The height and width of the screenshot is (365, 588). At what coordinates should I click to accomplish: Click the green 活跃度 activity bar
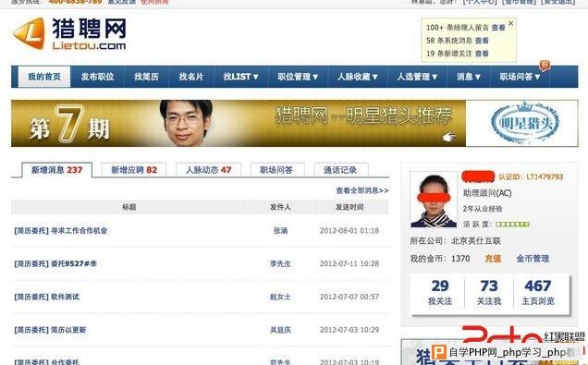(x=512, y=225)
